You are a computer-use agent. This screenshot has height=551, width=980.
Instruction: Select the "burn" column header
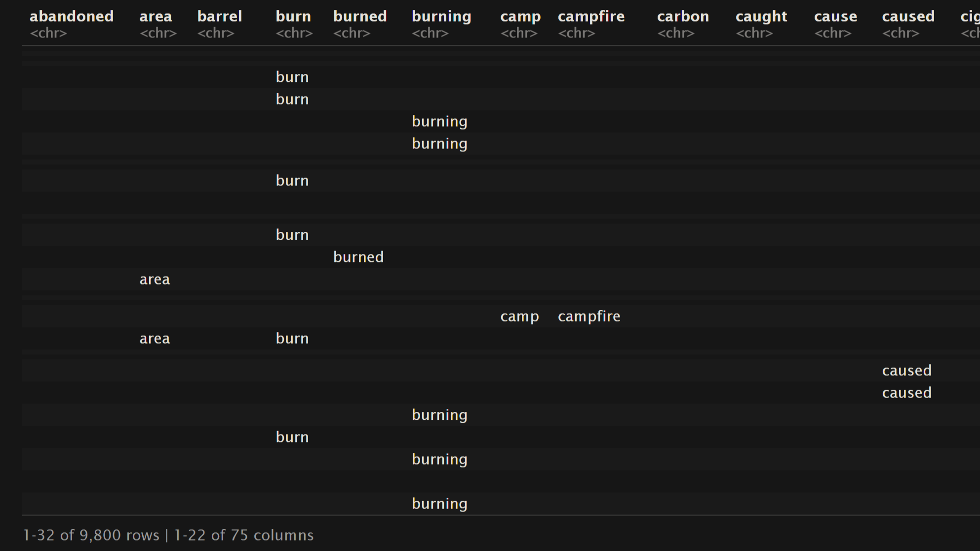[293, 17]
